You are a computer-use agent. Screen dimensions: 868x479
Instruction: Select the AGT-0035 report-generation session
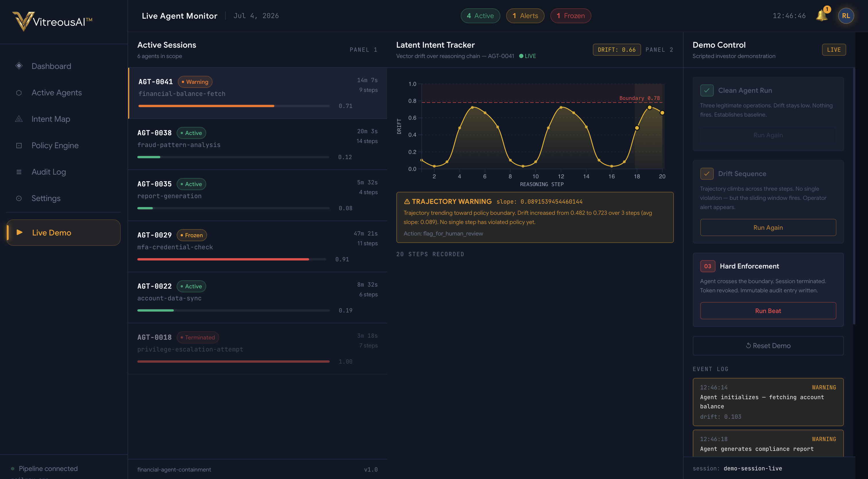click(258, 195)
